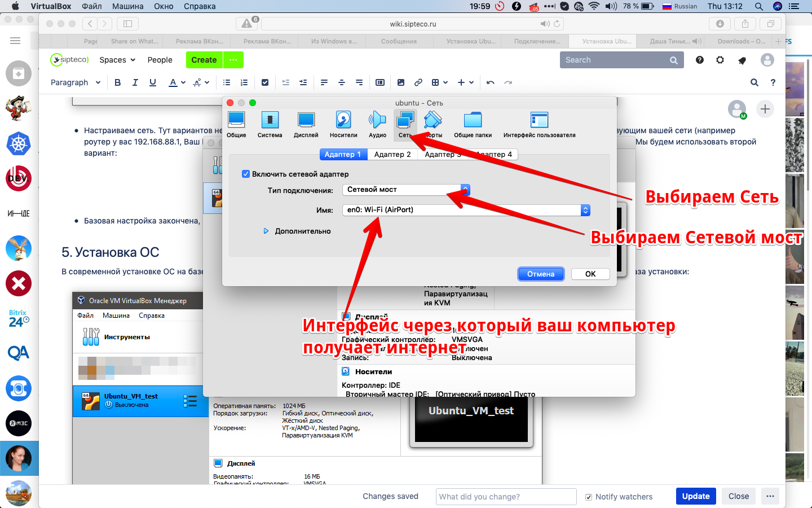Open the create-from-template ellipsis button
The image size is (812, 508).
233,60
